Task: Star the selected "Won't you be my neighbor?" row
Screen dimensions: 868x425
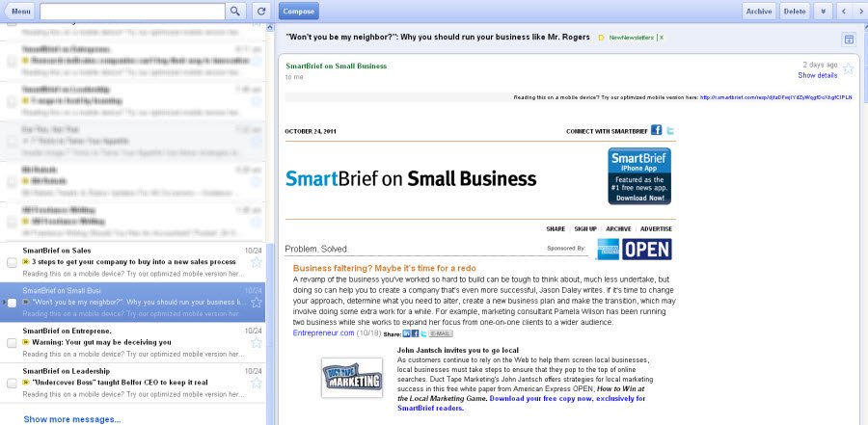Action: 257,303
